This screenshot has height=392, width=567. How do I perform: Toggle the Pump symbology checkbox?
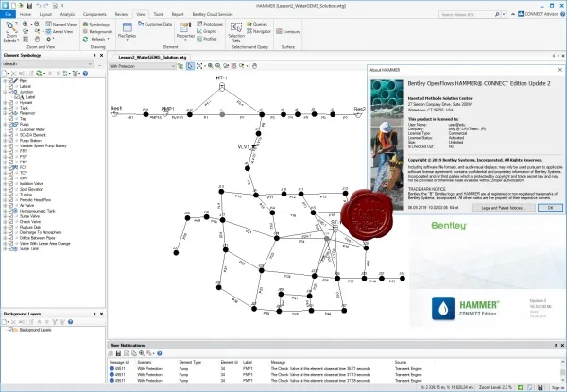click(10, 125)
